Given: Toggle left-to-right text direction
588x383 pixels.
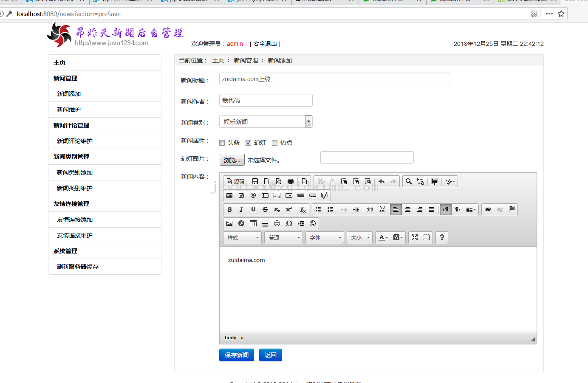Looking at the screenshot, I should 446,209.
